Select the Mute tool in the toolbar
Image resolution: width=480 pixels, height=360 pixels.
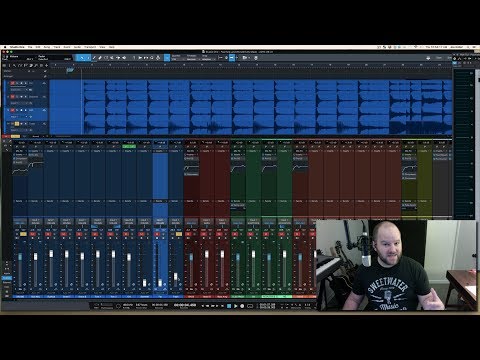(x=112, y=58)
